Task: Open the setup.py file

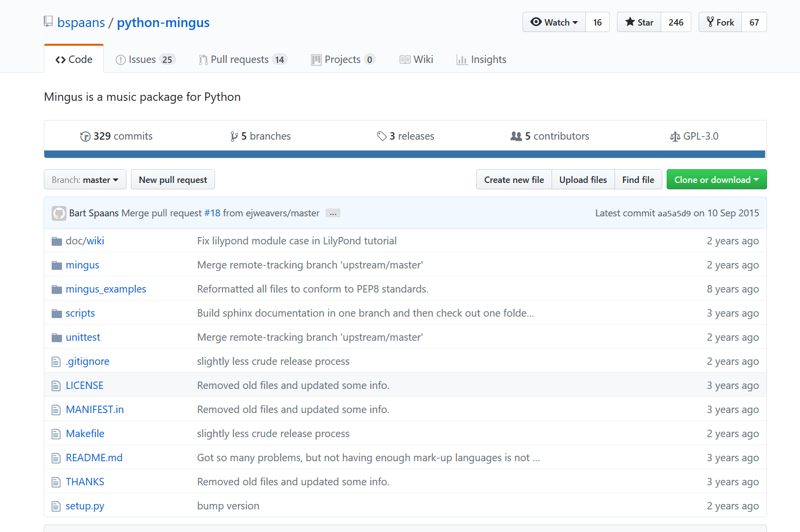Action: click(85, 506)
